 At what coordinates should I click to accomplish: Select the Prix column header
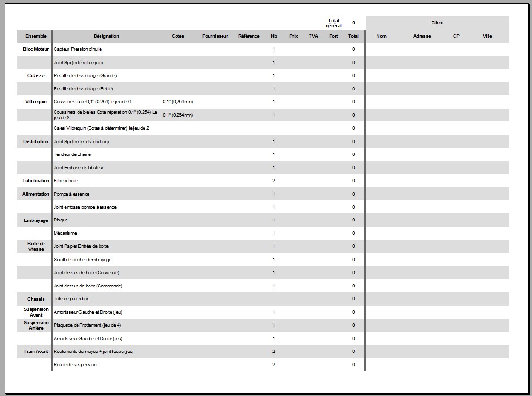click(293, 36)
